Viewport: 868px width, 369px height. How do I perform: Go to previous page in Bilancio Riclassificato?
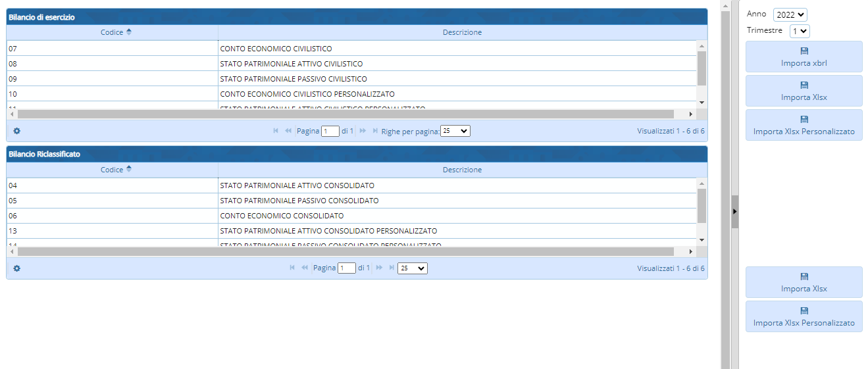point(305,268)
